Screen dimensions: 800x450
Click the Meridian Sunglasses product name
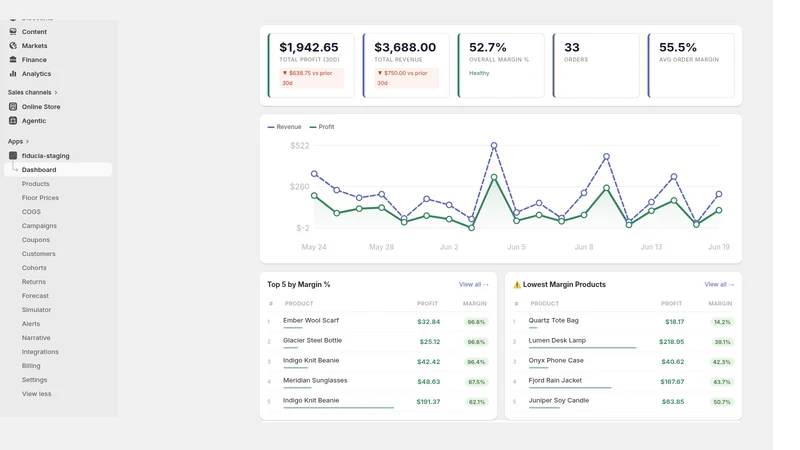tap(315, 381)
